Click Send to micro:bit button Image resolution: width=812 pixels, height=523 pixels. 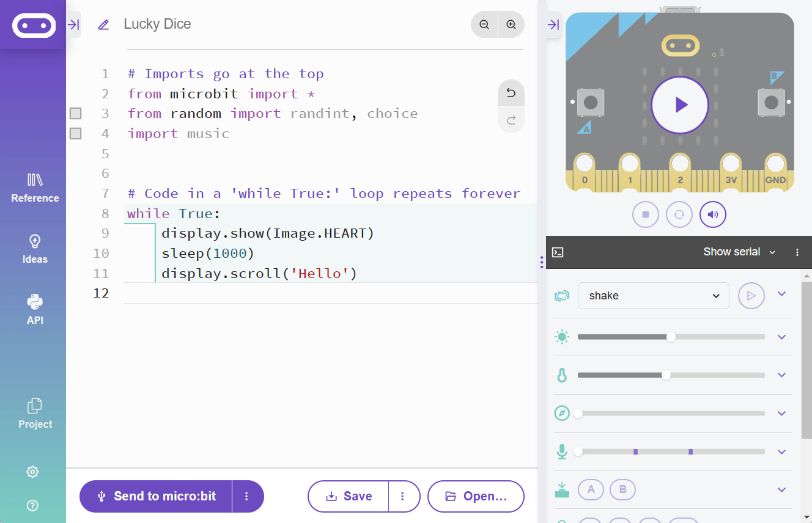(156, 496)
